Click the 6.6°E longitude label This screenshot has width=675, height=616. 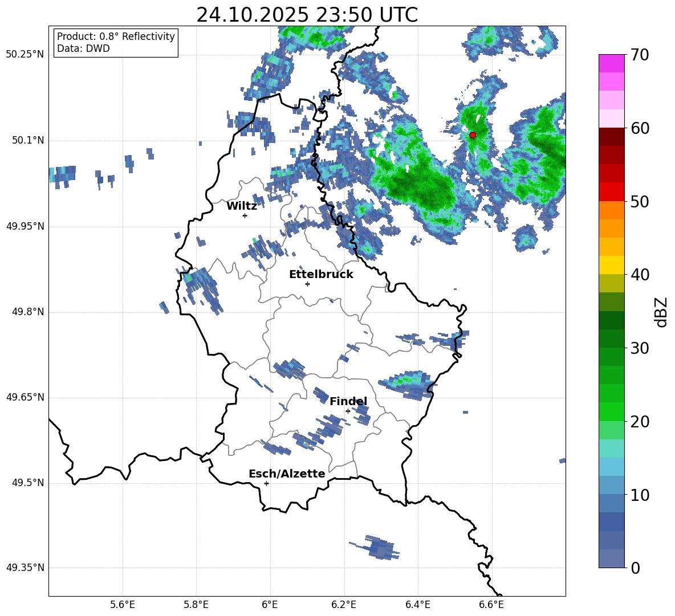click(491, 605)
